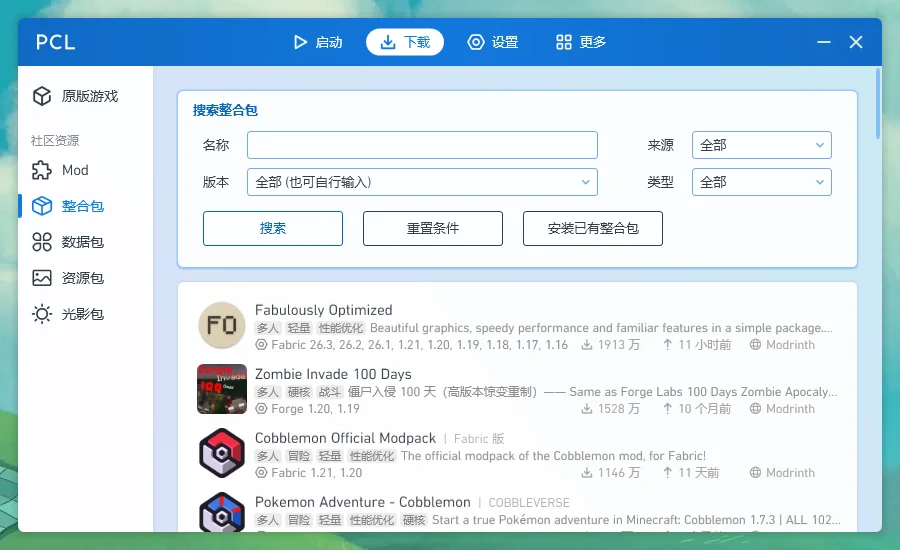Click the 搜索 search button
The image size is (900, 550).
pyautogui.click(x=273, y=228)
